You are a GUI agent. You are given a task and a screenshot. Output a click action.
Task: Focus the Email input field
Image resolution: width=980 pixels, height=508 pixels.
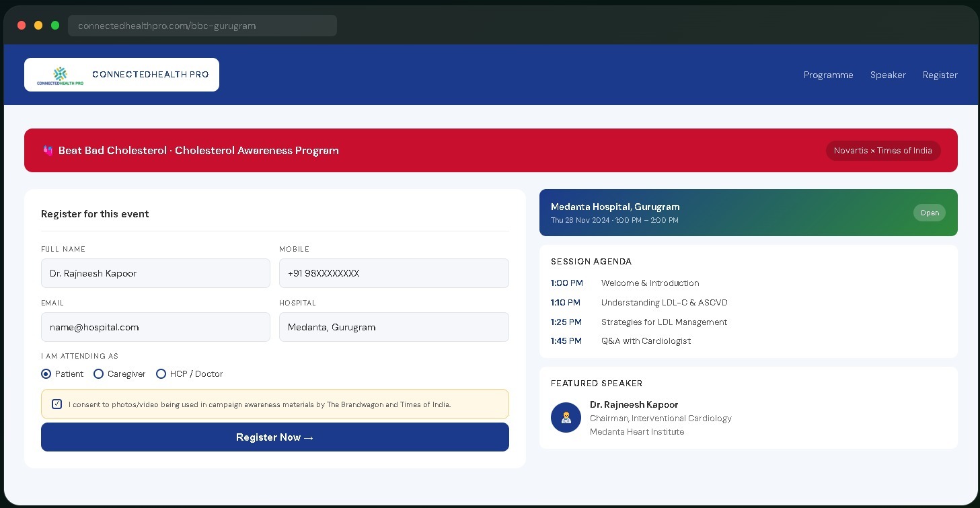pos(155,327)
